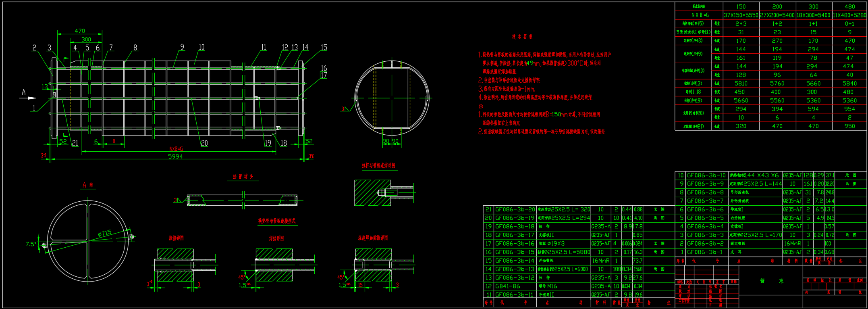This screenshot has height=309, width=868.
Task: Click the view direction arrow labeled A
Action: [x=29, y=98]
